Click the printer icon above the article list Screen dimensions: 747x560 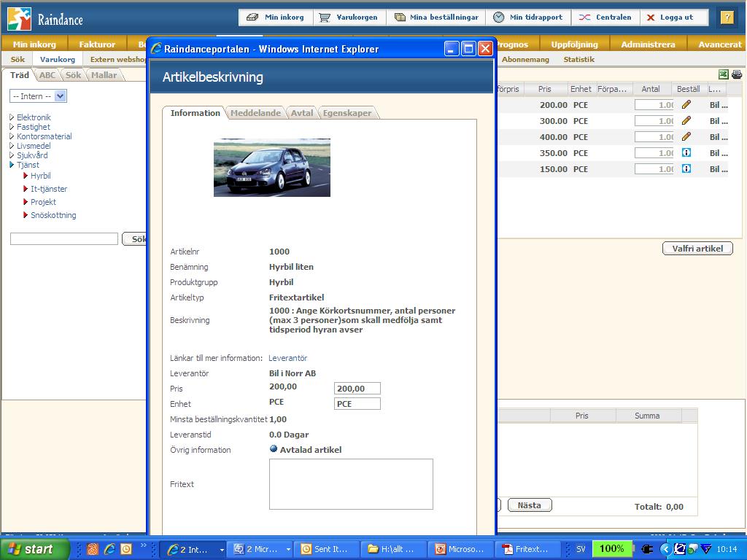point(736,74)
